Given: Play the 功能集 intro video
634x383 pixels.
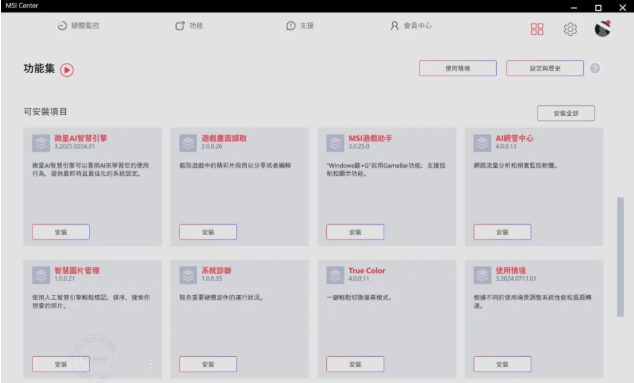Looking at the screenshot, I should tap(67, 70).
